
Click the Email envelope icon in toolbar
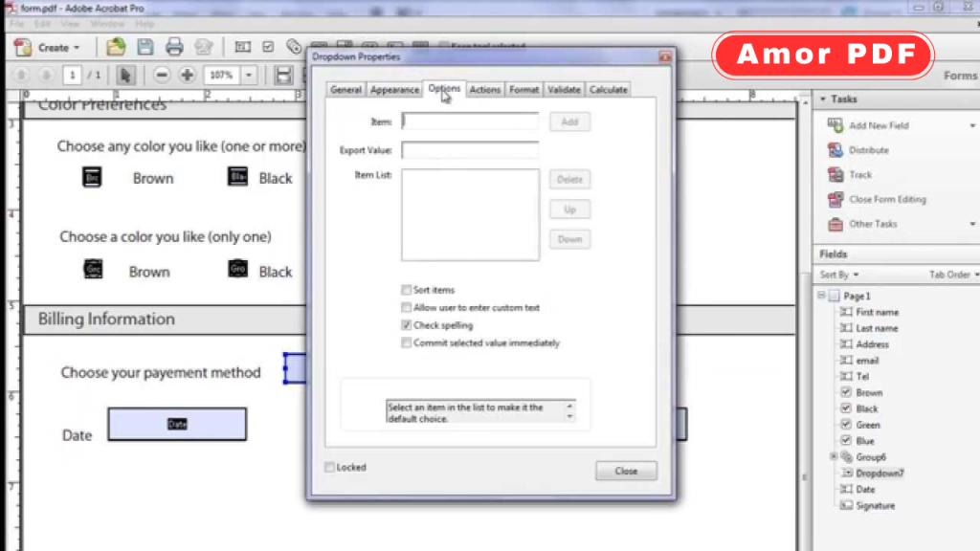(x=204, y=47)
